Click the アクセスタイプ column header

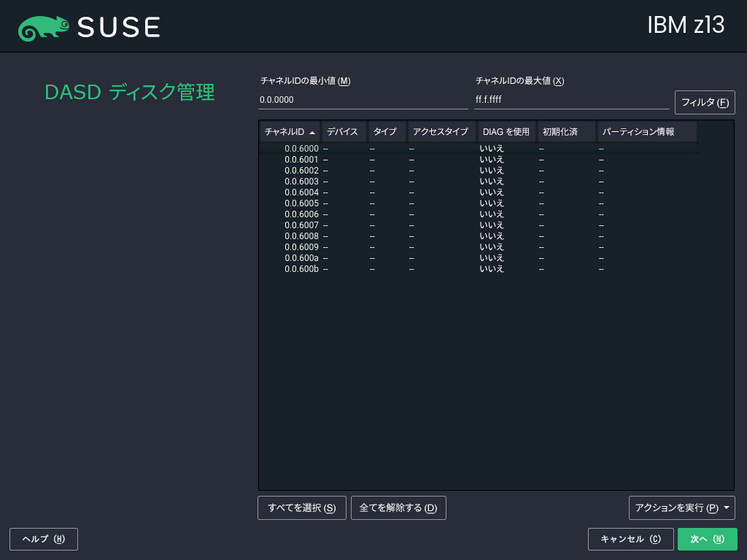click(441, 132)
